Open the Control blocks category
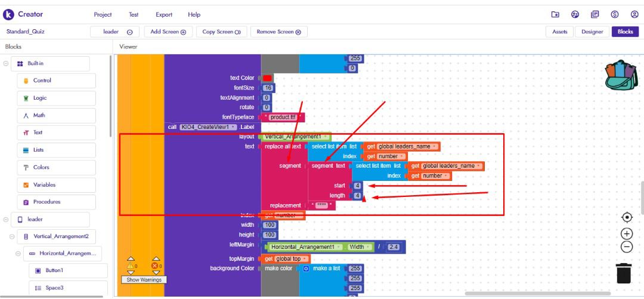This screenshot has height=299, width=644. pos(56,81)
